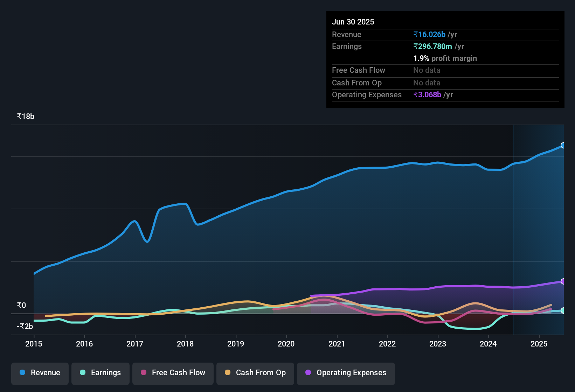Expand the Free Cash Flow tooltip row

[359, 70]
